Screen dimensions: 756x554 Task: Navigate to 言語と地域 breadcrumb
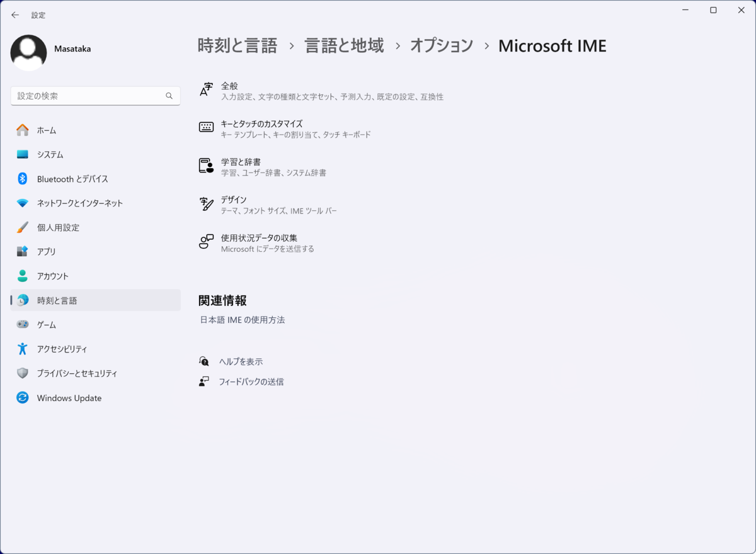point(344,45)
